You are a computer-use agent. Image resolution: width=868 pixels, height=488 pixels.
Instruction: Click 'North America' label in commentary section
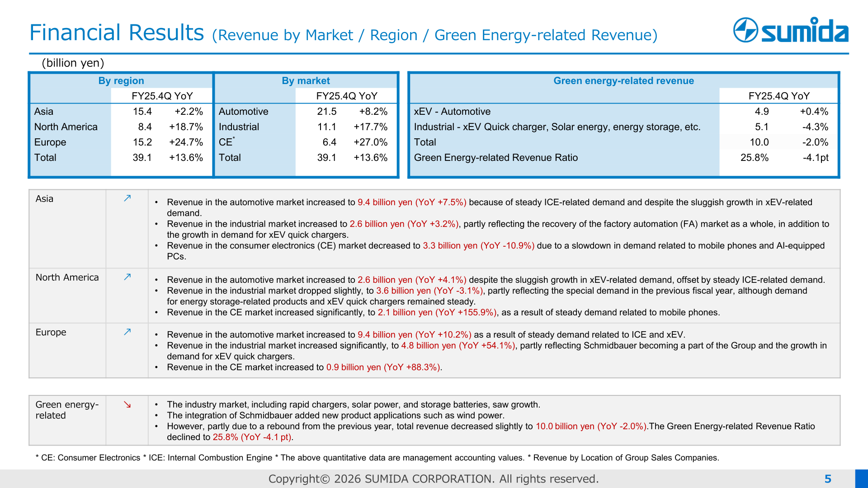coord(67,277)
